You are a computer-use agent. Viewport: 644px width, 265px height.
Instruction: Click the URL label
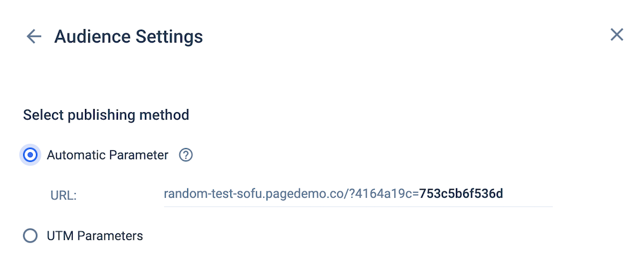[63, 194]
